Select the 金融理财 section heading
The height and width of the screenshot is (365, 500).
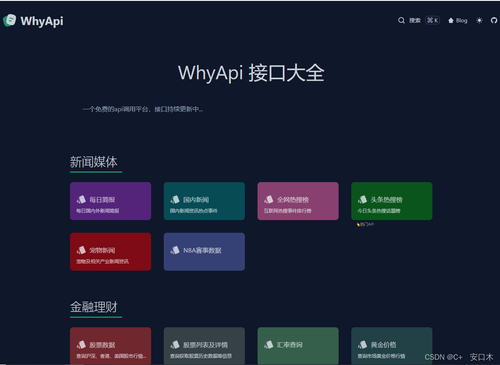click(x=94, y=307)
